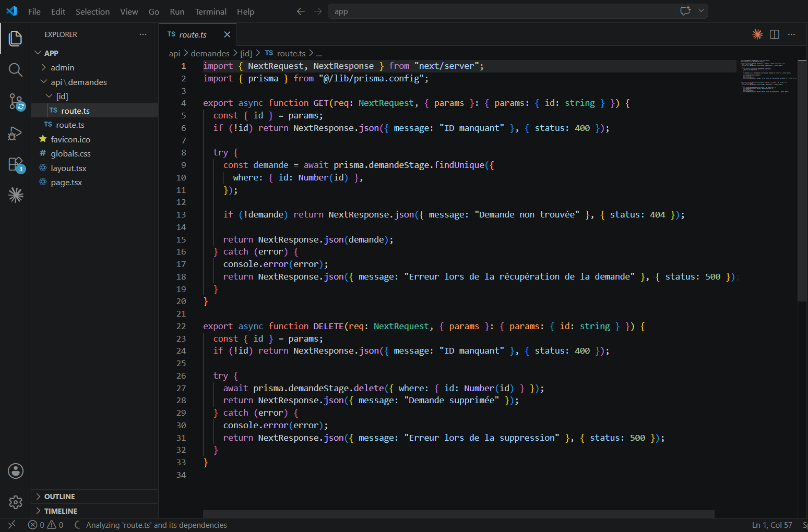Click line number 22 in the gutter
Screen dimensions: 808x532
coord(181,326)
